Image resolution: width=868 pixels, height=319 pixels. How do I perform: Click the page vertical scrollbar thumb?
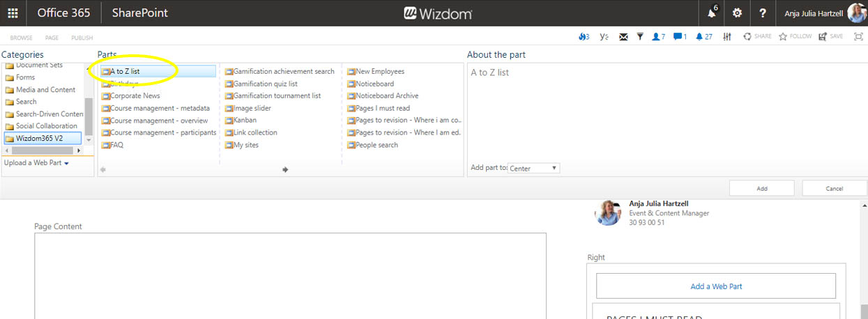pos(864,312)
